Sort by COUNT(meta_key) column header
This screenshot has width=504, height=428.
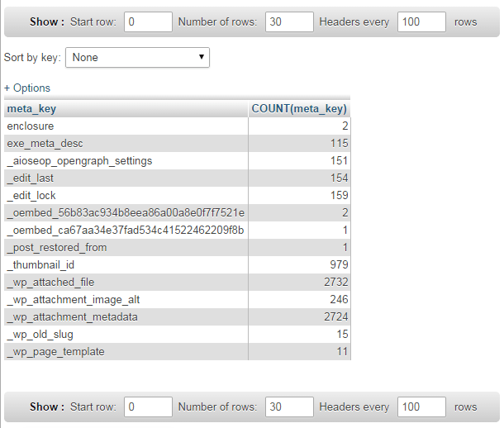coord(298,108)
